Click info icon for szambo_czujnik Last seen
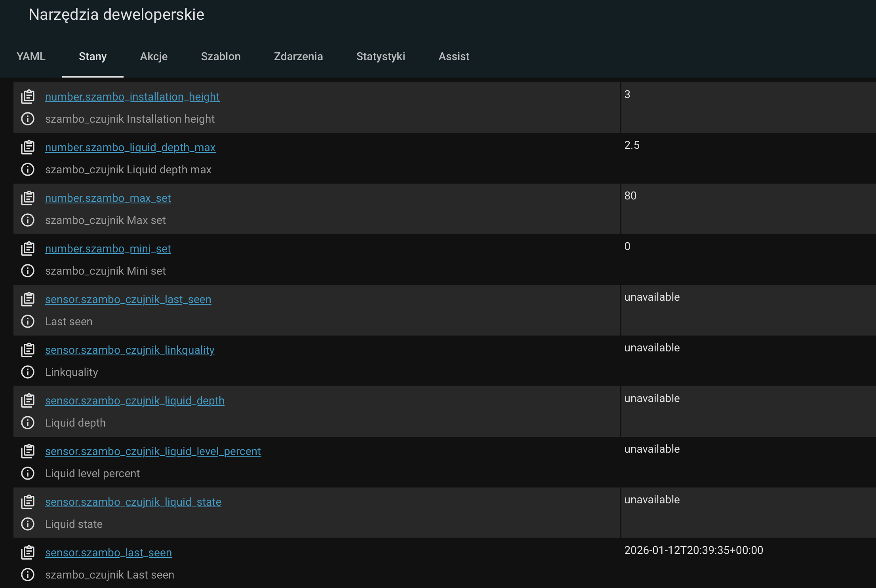This screenshot has height=588, width=876. pyautogui.click(x=28, y=575)
